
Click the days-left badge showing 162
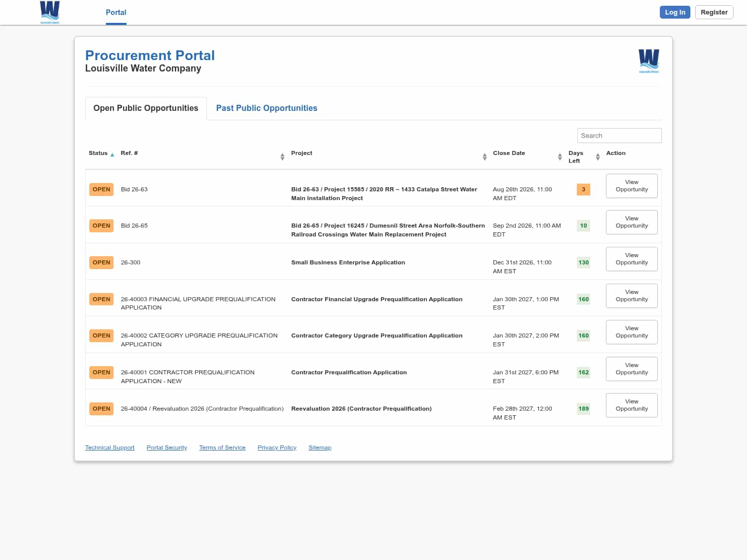point(584,372)
